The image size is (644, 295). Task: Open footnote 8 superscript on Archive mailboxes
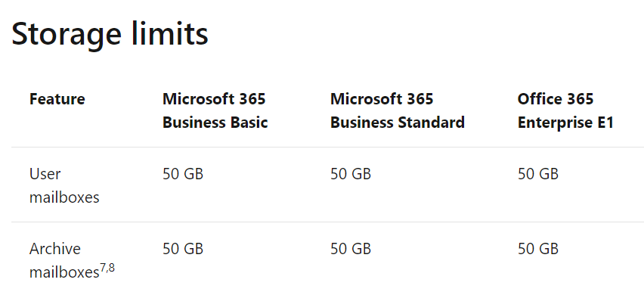111,269
